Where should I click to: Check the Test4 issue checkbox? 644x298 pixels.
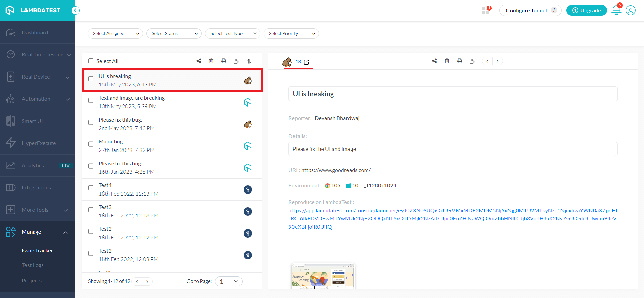pyautogui.click(x=91, y=188)
